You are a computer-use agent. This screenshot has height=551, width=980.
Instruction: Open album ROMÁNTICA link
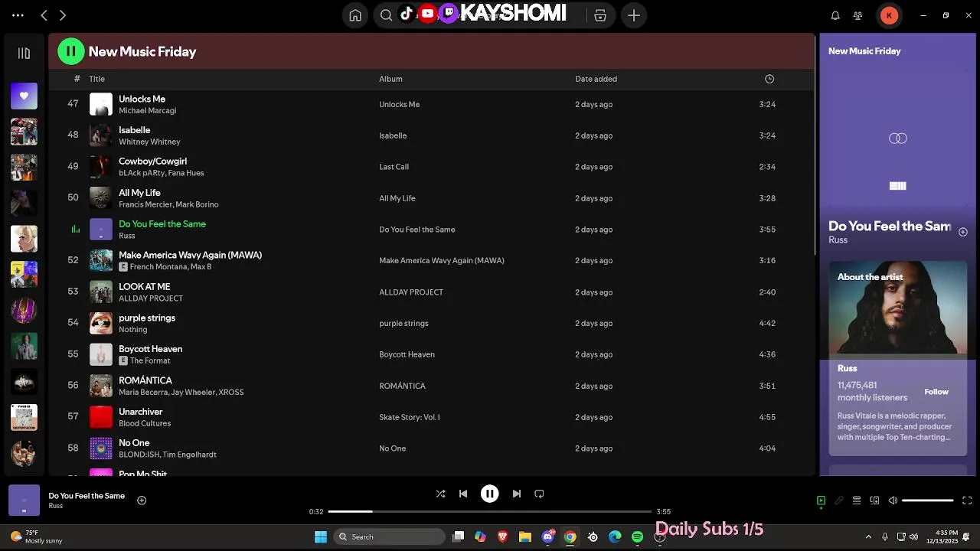tap(402, 386)
